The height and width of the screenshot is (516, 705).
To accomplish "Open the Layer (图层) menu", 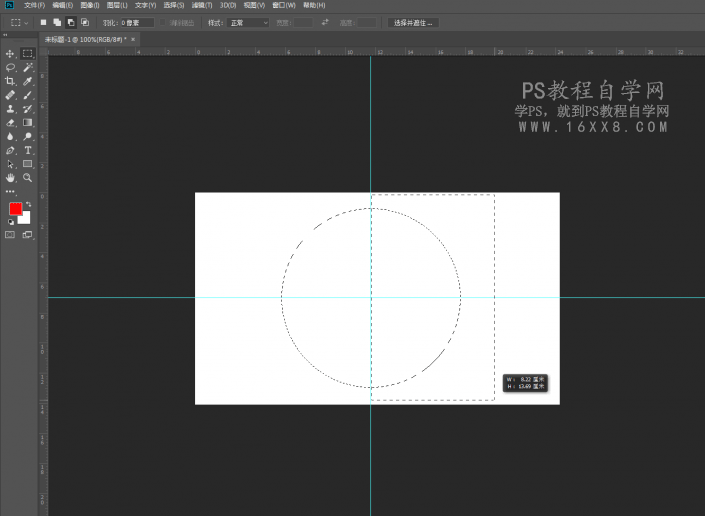I will coord(117,5).
